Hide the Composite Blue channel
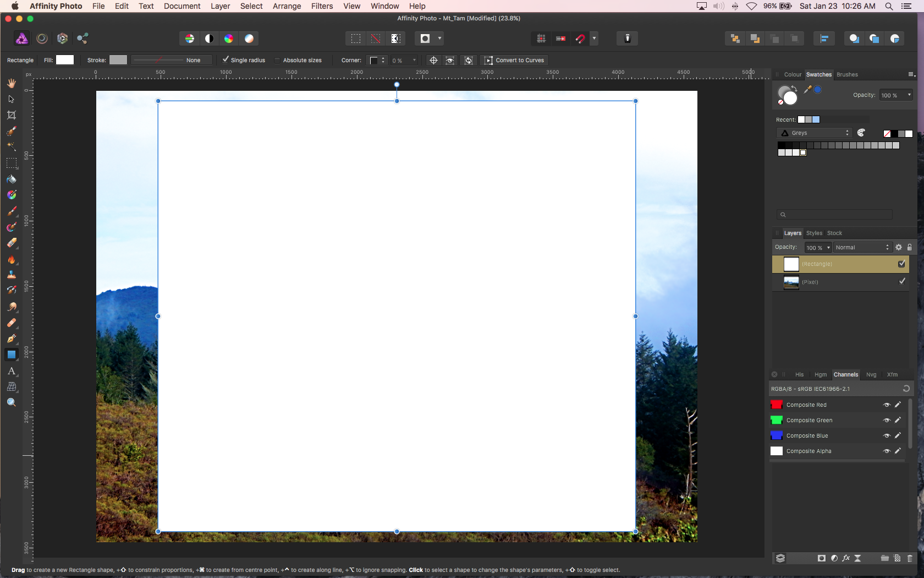Image resolution: width=924 pixels, height=578 pixels. click(x=887, y=436)
